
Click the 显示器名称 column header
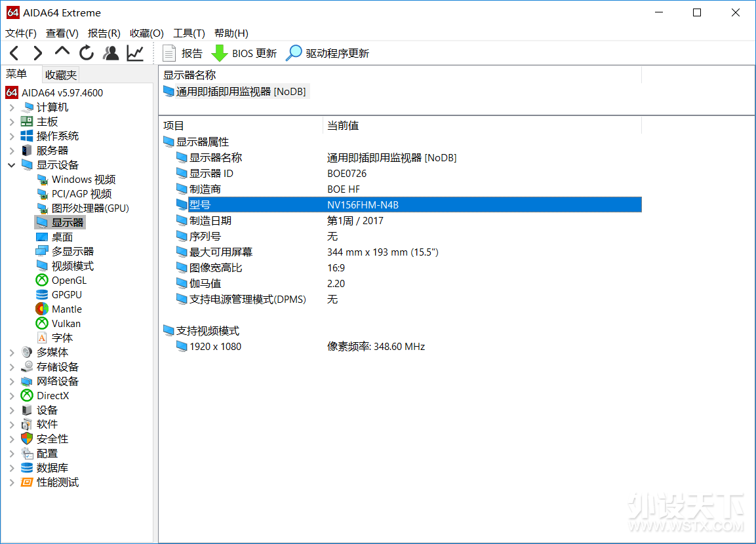pos(400,75)
